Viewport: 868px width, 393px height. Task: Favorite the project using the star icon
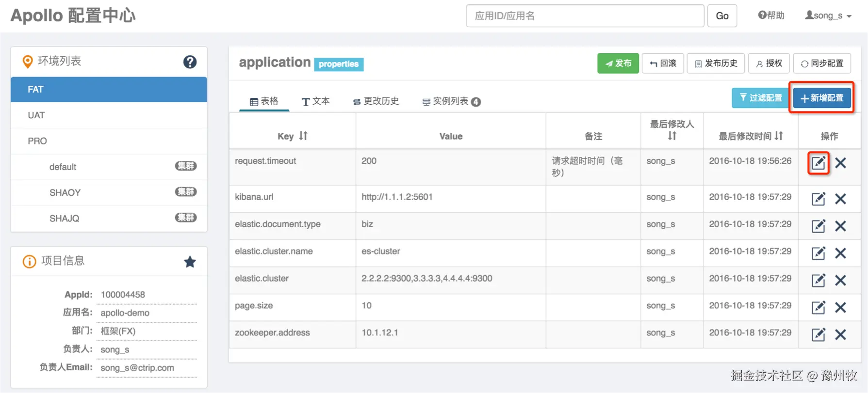coord(190,262)
